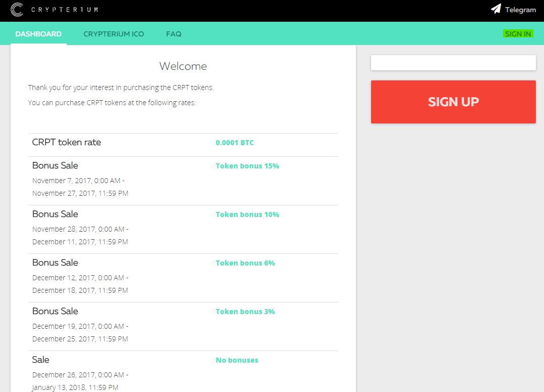Click the No bonuses text

coord(237,361)
